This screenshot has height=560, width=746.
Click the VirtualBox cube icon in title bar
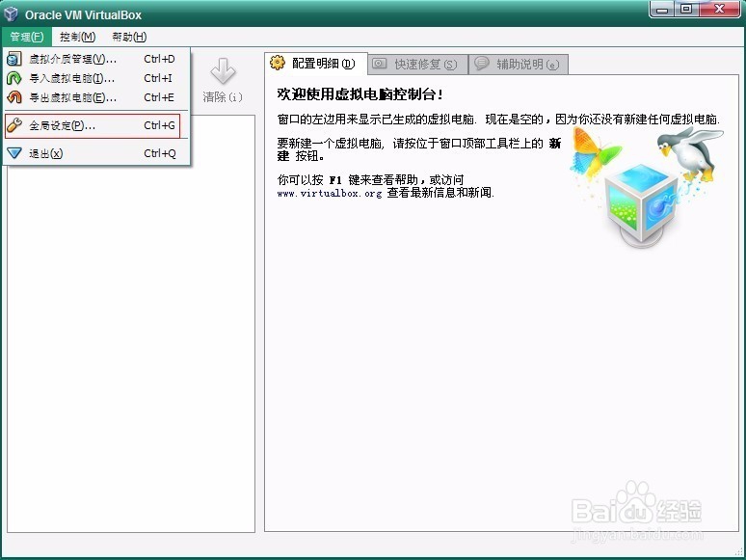[11, 14]
